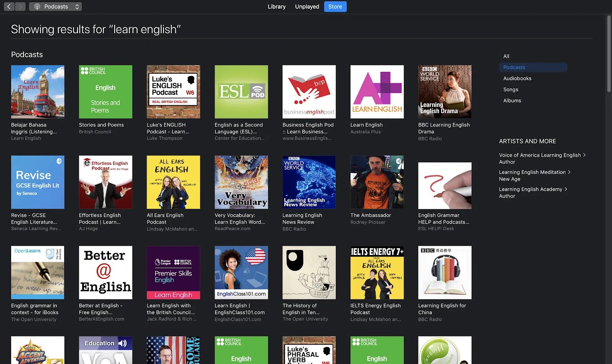The width and height of the screenshot is (612, 364).
Task: Open British Council Stories and Poems artwork
Action: coord(106,92)
